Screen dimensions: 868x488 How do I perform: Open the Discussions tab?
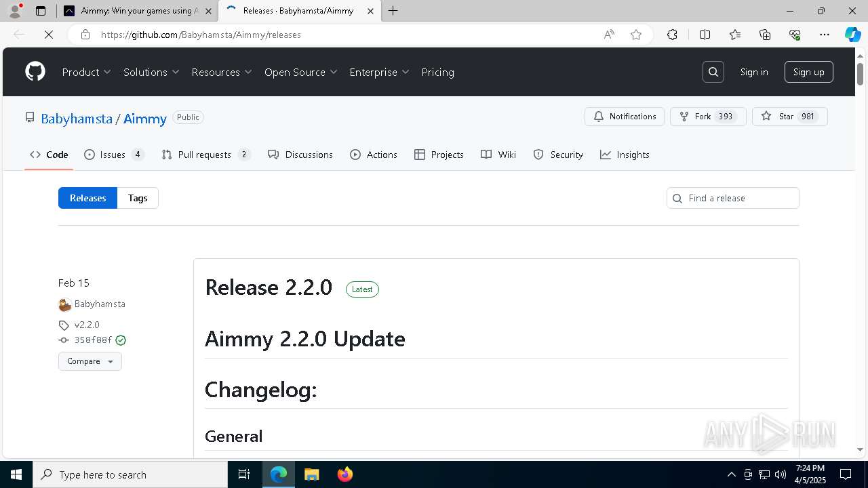(x=300, y=155)
